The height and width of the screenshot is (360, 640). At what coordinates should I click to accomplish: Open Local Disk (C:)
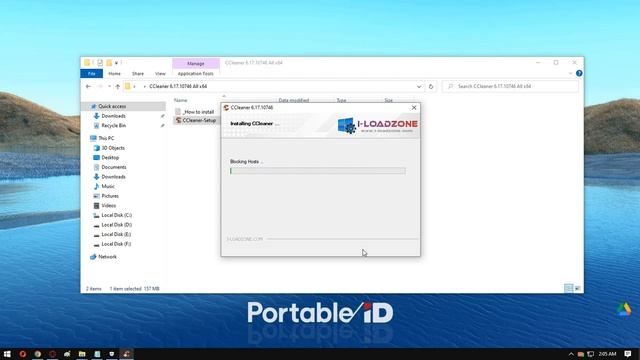(x=116, y=215)
